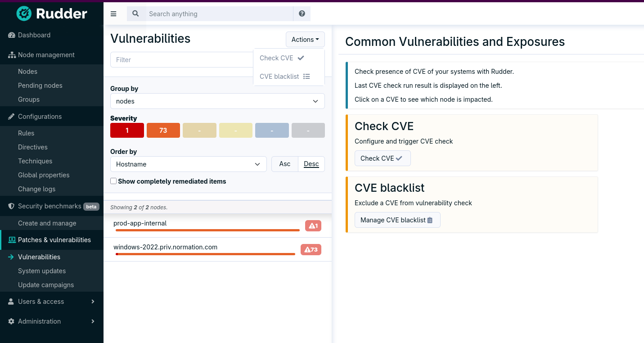Open the Order by Hostname dropdown

[x=188, y=164]
